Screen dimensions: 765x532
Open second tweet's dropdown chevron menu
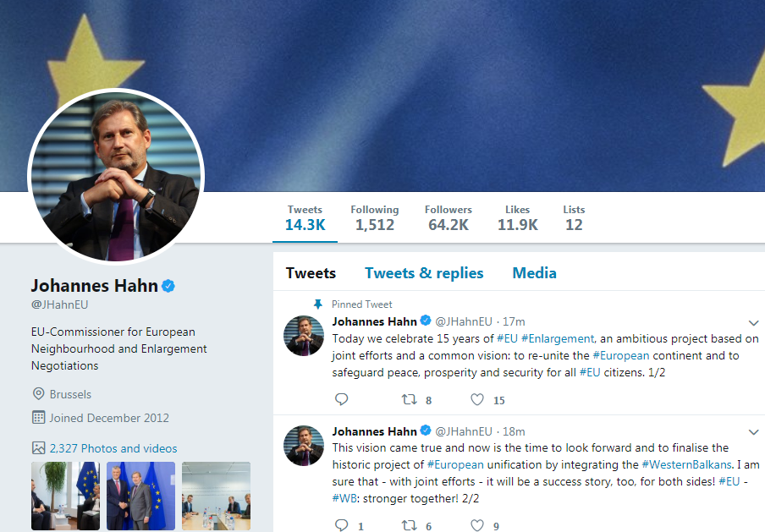click(x=754, y=431)
